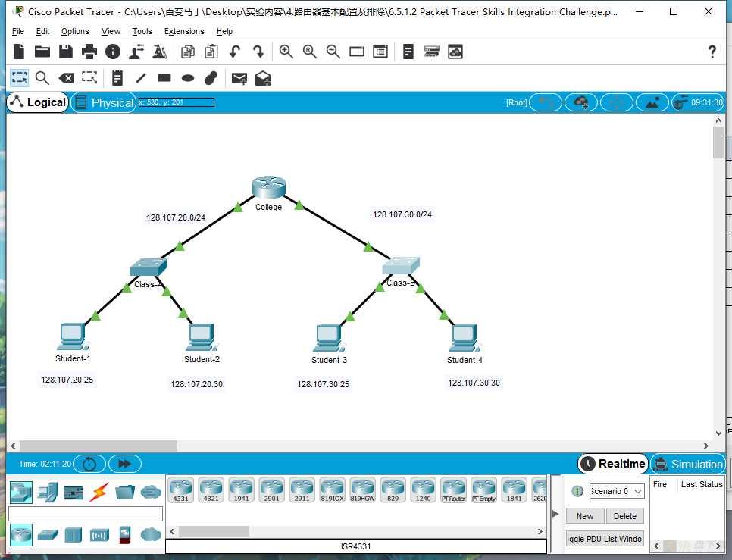Open the Scenario 0 dropdown

coord(617,491)
